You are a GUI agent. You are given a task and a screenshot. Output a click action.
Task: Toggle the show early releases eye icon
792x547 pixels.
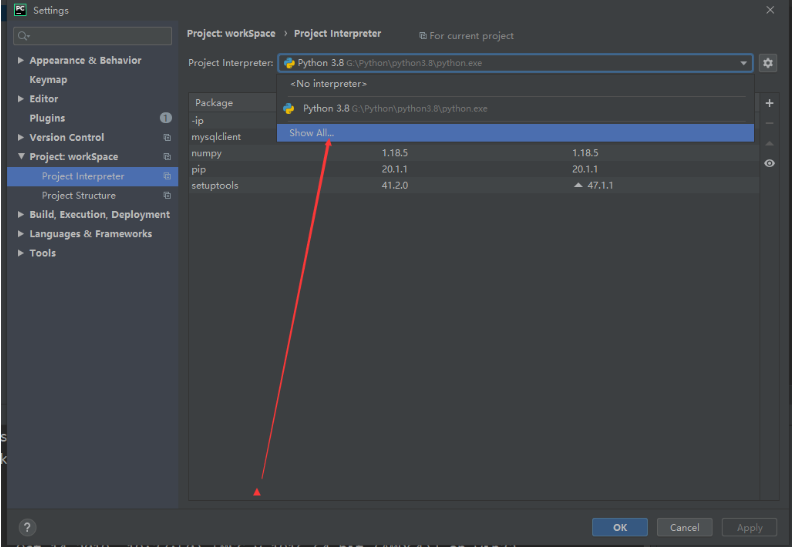pyautogui.click(x=769, y=163)
